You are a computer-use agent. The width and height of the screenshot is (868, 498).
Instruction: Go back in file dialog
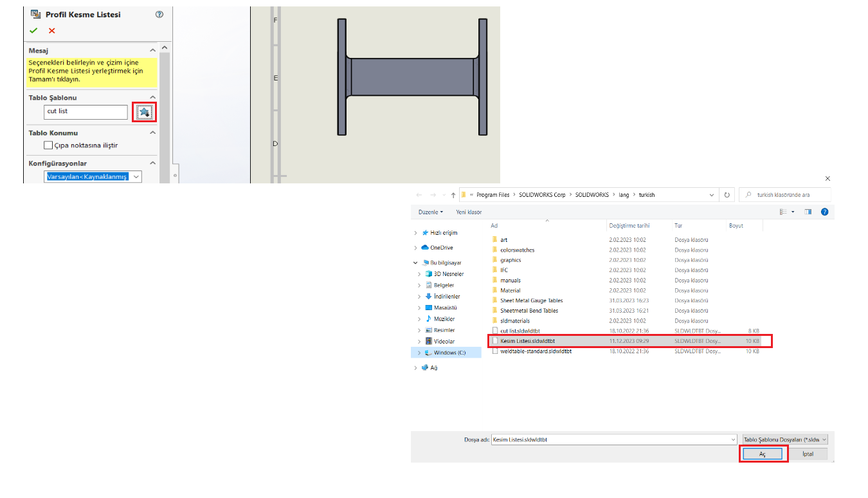pyautogui.click(x=419, y=195)
